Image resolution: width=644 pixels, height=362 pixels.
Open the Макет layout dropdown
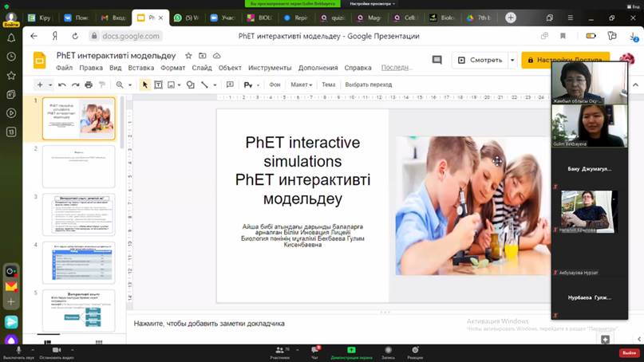point(302,85)
